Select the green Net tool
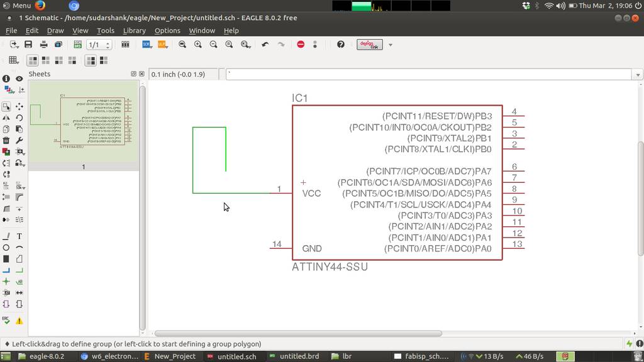This screenshot has width=644, height=362. (19, 270)
